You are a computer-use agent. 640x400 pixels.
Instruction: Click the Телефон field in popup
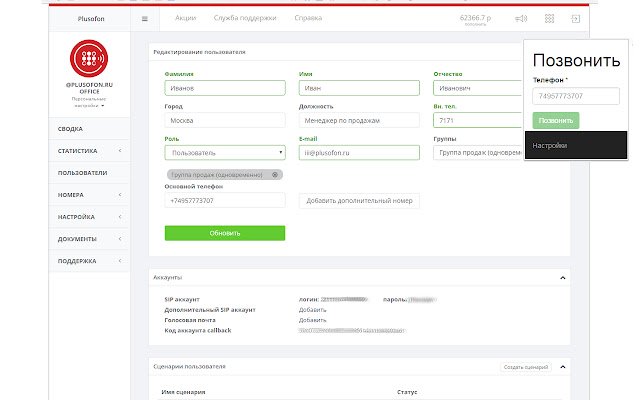pyautogui.click(x=576, y=96)
